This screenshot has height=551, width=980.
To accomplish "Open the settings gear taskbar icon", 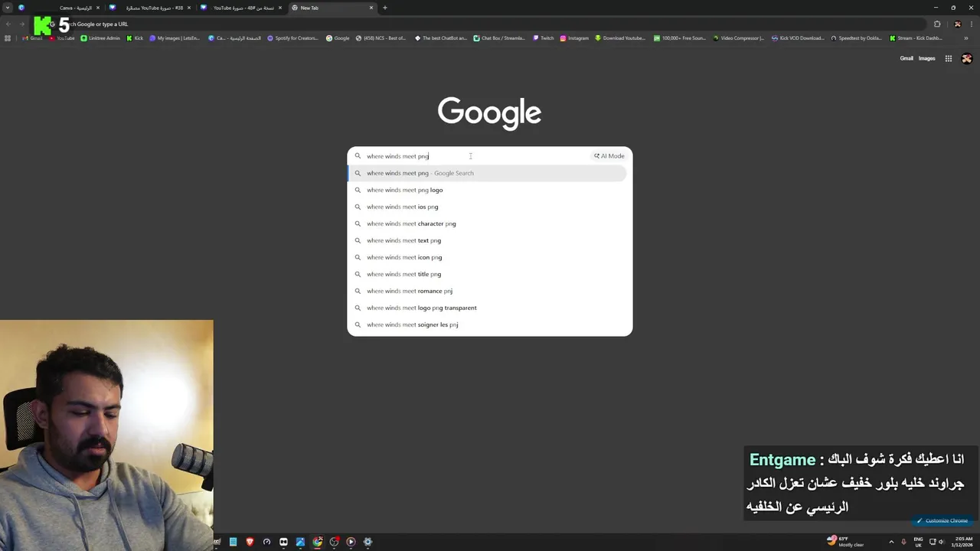I will [367, 542].
